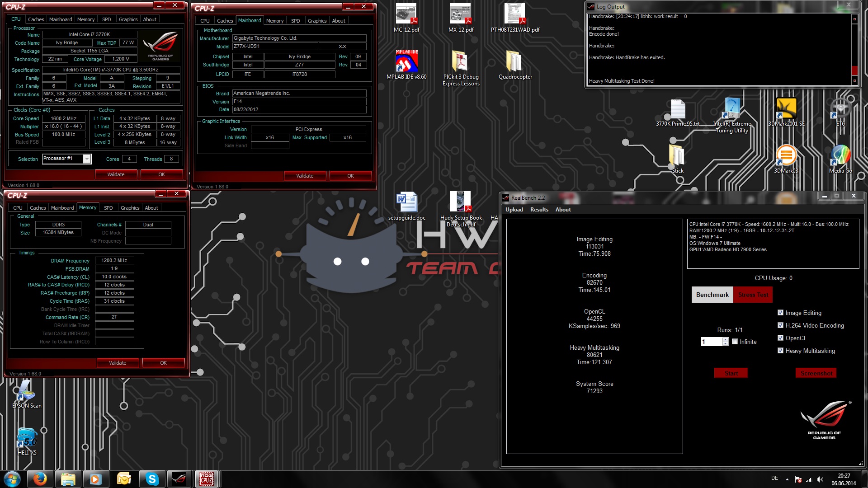Open media player taskbar icon

click(x=95, y=479)
